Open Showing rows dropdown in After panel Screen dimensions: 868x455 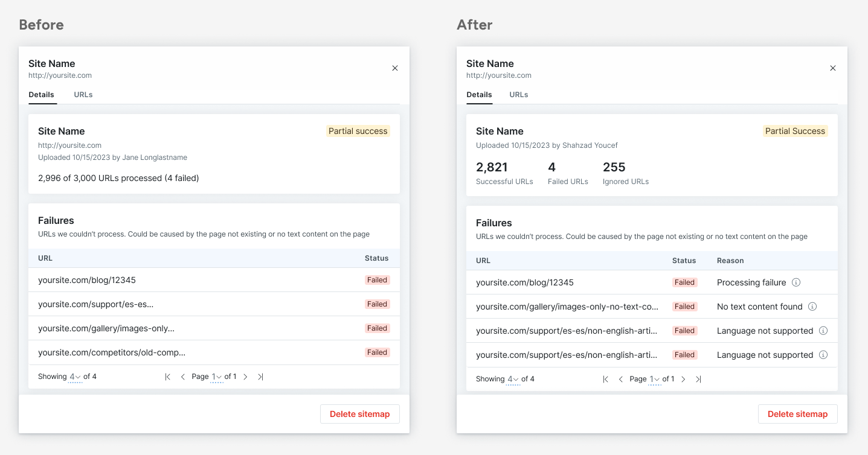point(513,379)
